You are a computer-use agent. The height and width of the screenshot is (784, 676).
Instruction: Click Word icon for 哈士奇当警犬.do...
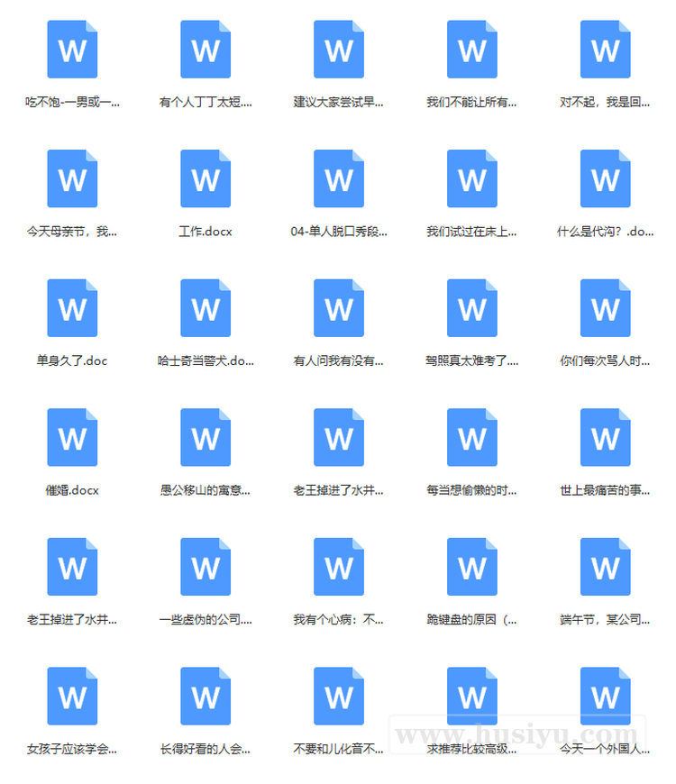pos(206,308)
